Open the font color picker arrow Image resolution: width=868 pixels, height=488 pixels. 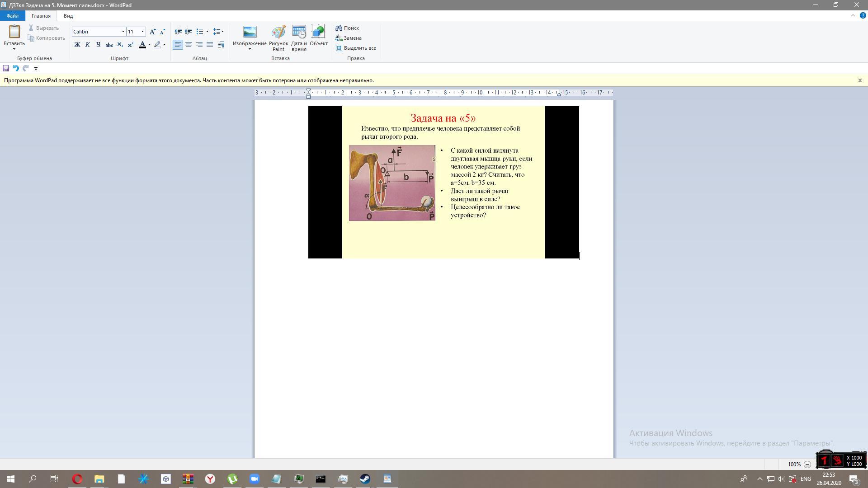[149, 45]
